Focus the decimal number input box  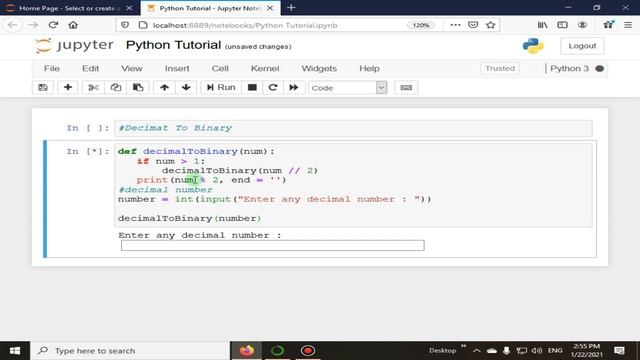(273, 245)
